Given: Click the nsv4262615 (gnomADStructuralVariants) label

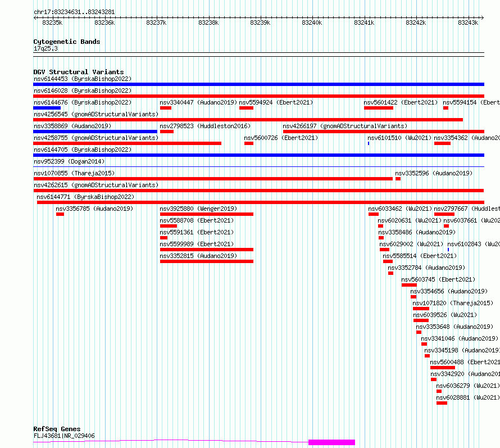Looking at the screenshot, I should point(96,185).
